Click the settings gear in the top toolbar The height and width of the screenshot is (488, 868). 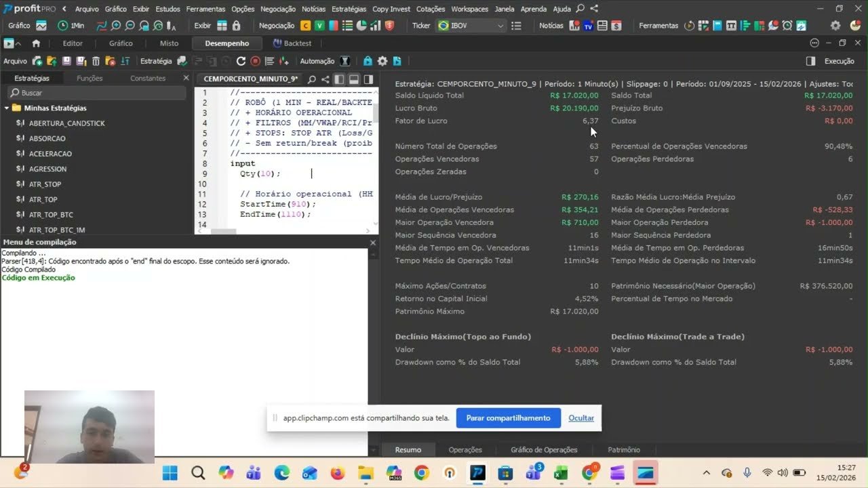pyautogui.click(x=835, y=25)
